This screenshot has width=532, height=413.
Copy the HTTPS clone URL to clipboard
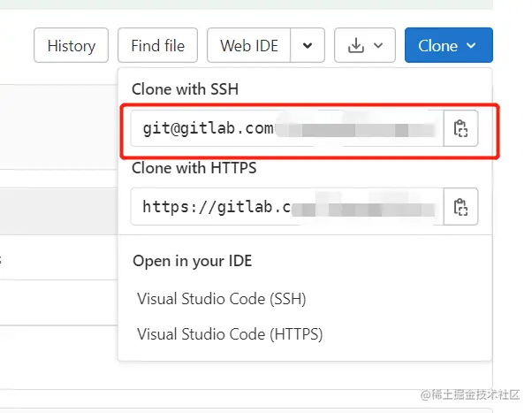460,207
